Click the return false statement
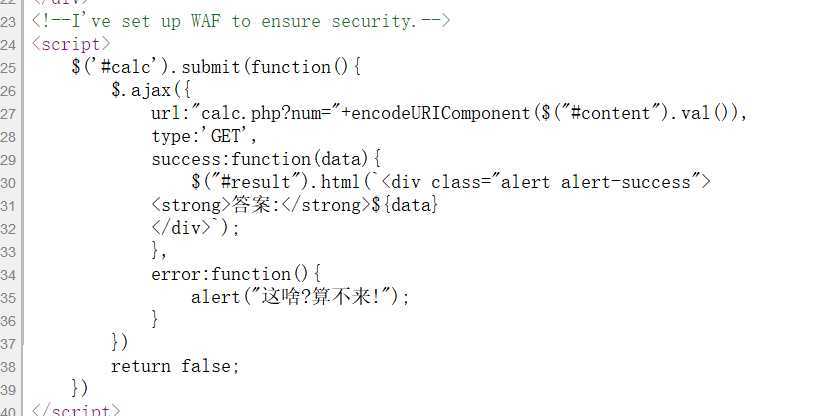 pyautogui.click(x=175, y=366)
